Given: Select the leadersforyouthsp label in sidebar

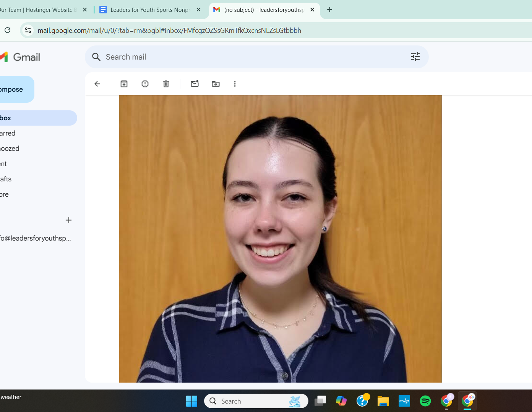Looking at the screenshot, I should [36, 238].
